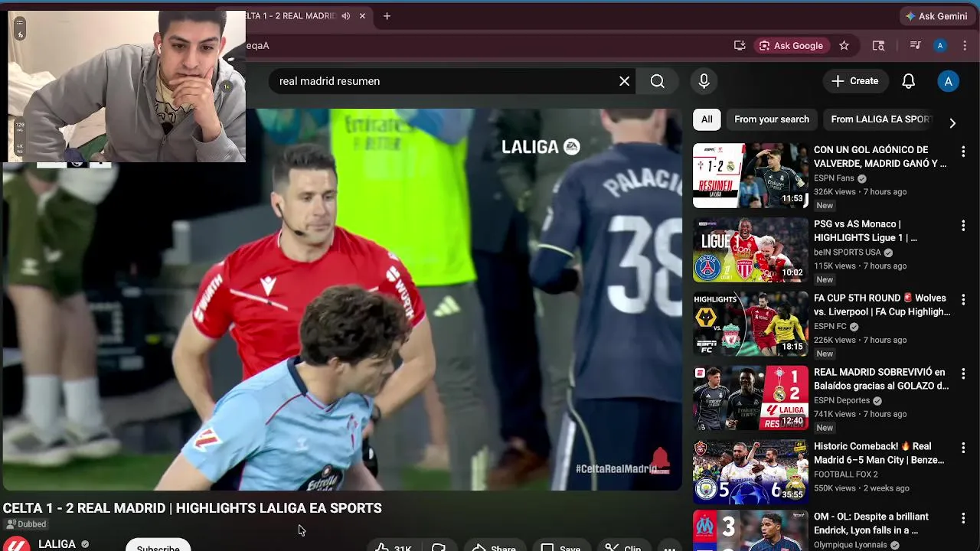The height and width of the screenshot is (551, 980).
Task: Click the install app icon in address bar
Action: point(740,46)
